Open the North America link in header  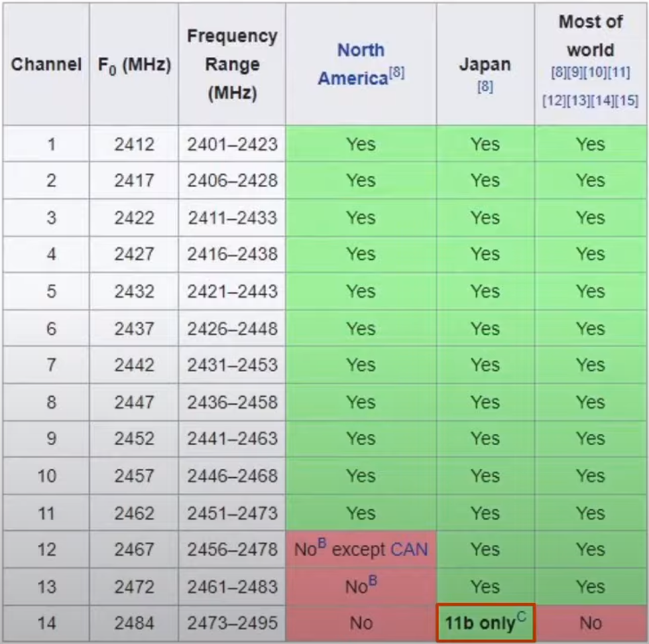click(353, 64)
